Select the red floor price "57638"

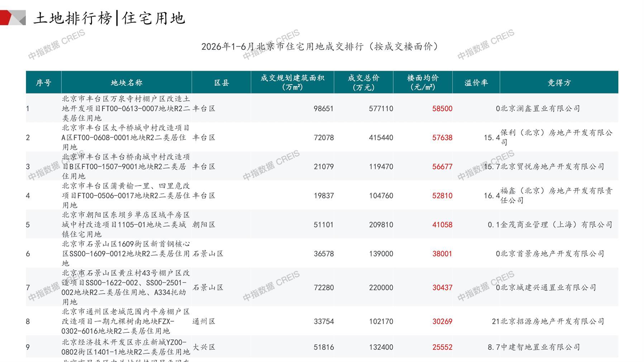tap(442, 138)
